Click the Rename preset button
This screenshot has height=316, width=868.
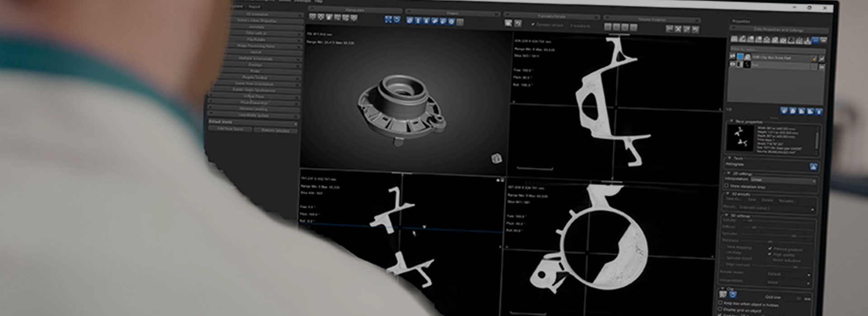click(x=787, y=200)
